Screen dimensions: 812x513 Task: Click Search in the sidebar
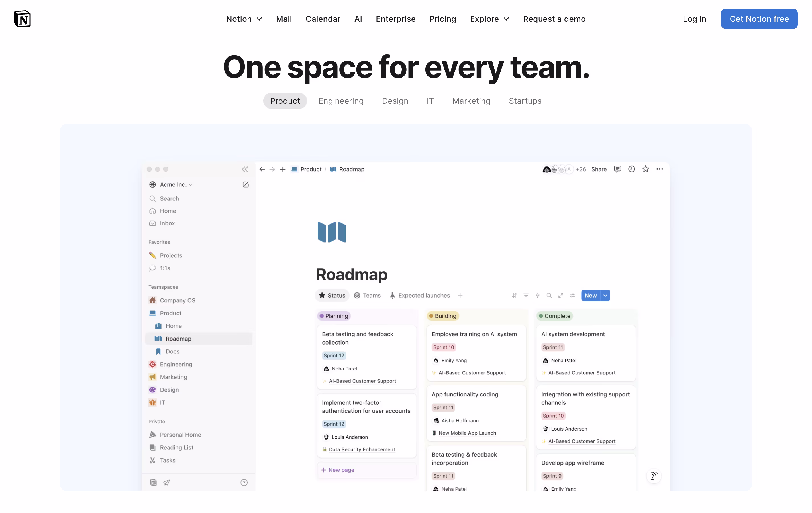[199, 198]
